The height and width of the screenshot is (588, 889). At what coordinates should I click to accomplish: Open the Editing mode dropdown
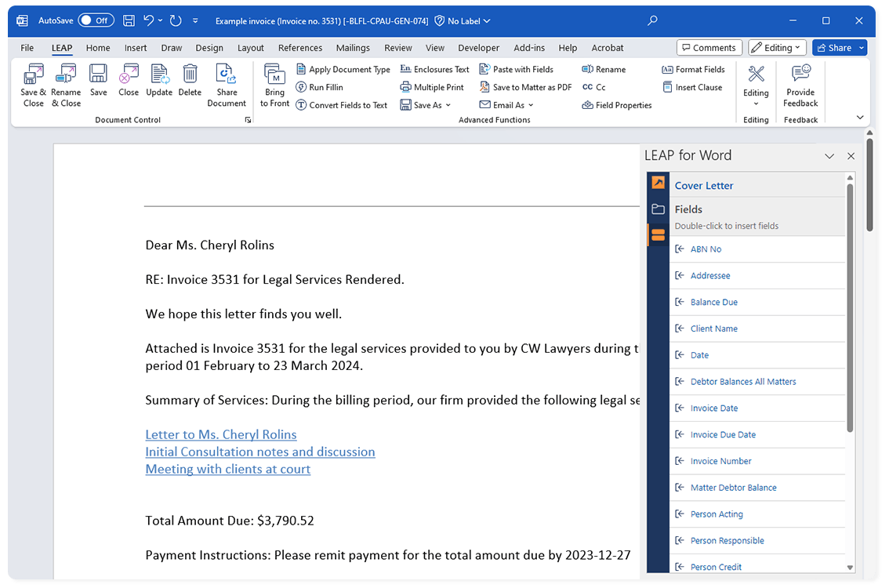778,48
